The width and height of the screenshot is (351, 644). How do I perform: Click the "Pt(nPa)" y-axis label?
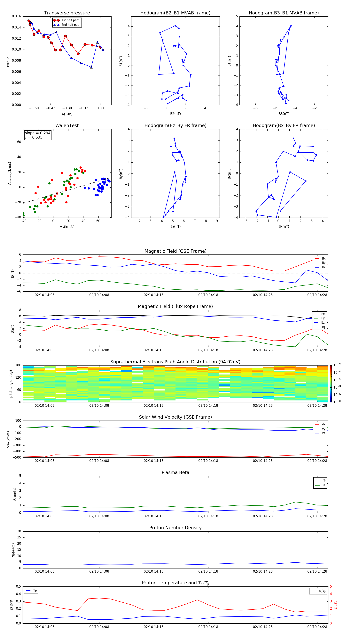(x=8, y=61)
